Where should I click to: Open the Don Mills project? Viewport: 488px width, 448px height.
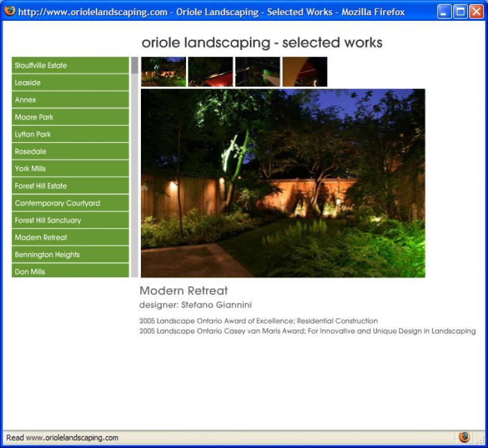70,271
